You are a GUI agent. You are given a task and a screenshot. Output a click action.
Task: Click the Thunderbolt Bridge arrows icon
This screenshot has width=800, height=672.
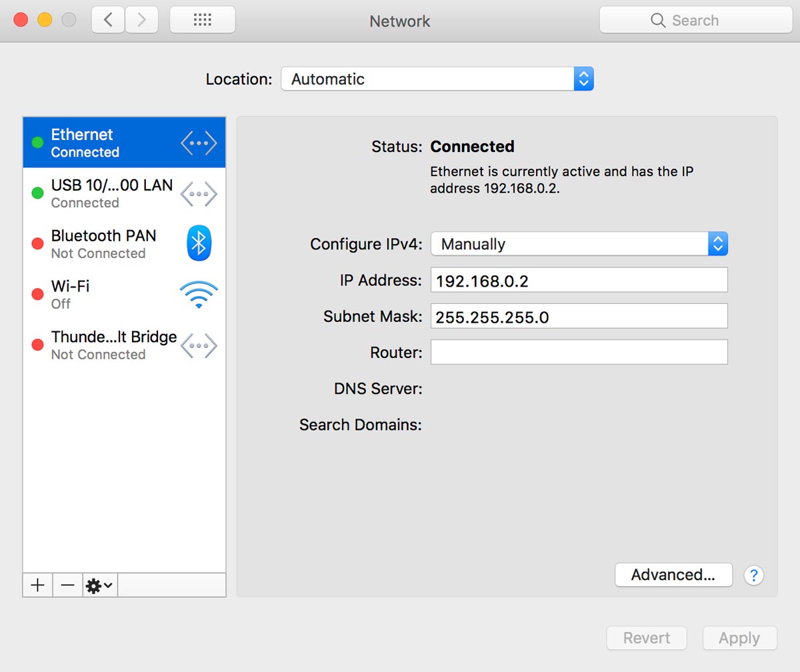point(199,345)
